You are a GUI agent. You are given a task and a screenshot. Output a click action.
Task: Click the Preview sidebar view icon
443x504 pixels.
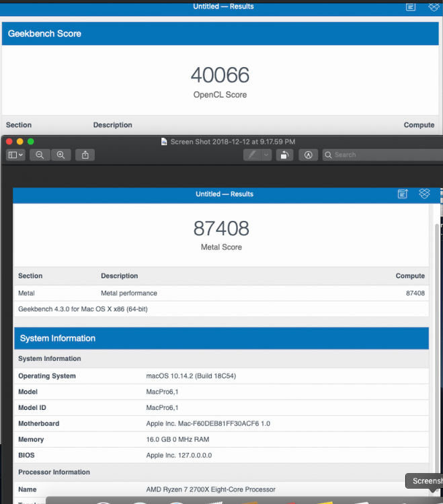[13, 155]
